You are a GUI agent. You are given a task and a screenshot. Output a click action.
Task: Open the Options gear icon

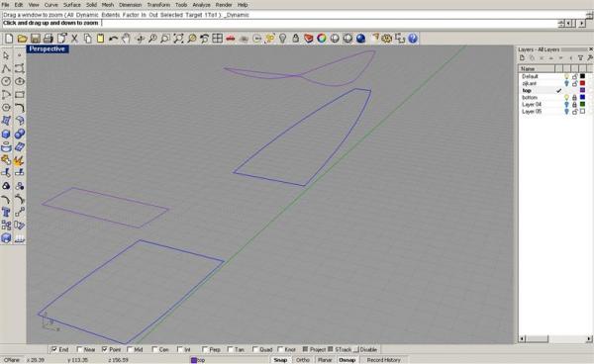point(386,39)
